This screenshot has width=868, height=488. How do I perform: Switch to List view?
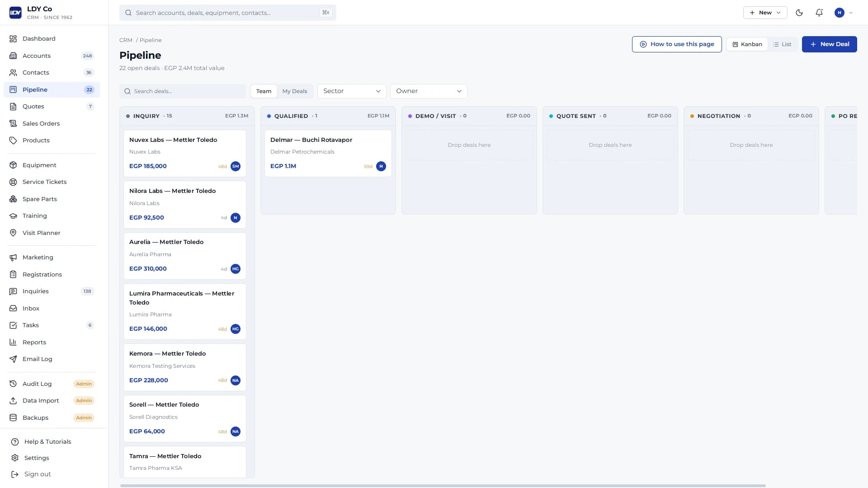point(782,44)
